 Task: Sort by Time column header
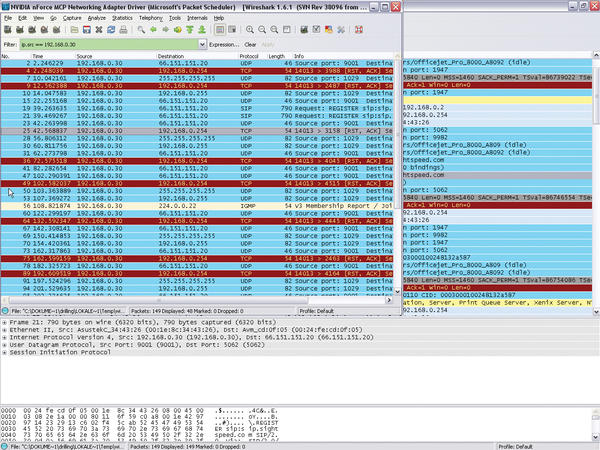pyautogui.click(x=53, y=56)
